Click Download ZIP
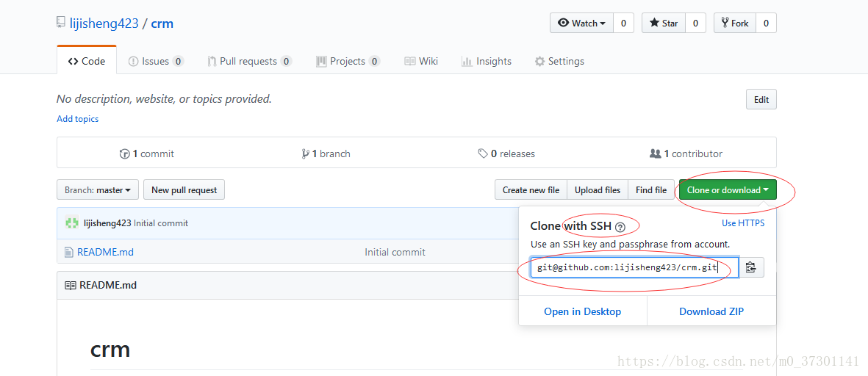Viewport: 868px width, 376px height. 711,311
